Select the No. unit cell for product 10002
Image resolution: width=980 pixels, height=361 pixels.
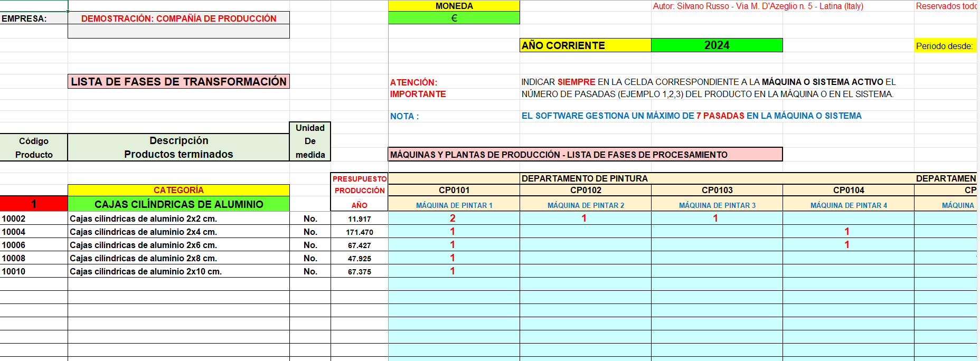[x=310, y=218]
